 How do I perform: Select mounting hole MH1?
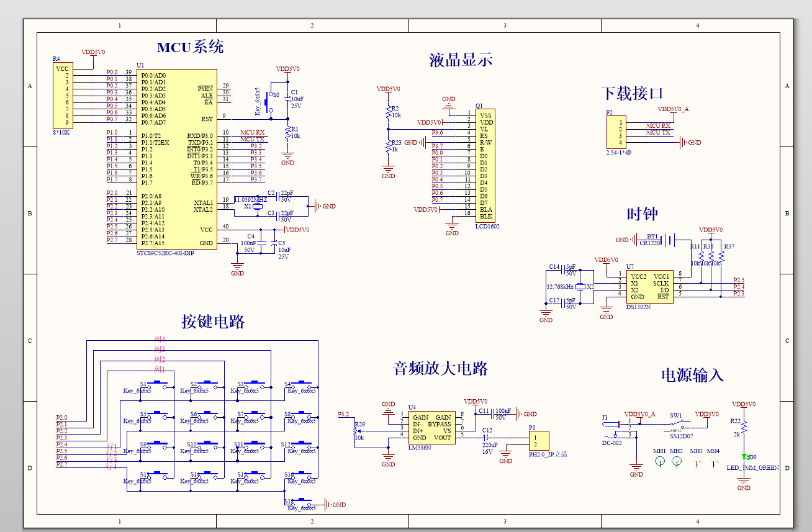[x=660, y=462]
